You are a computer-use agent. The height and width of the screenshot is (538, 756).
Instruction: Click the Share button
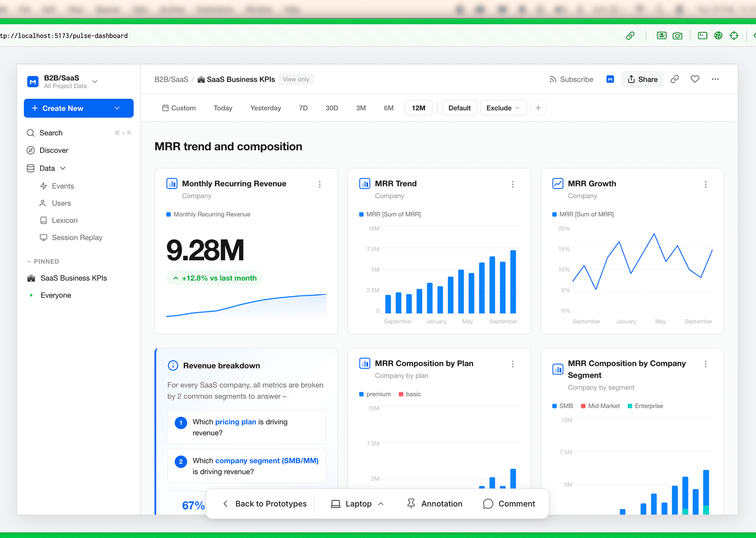tap(642, 79)
